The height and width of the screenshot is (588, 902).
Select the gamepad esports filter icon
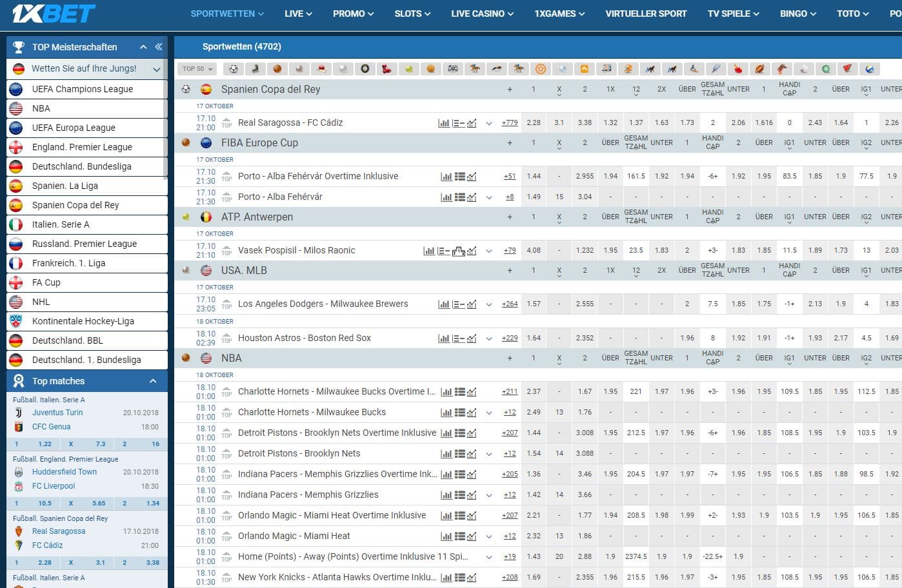(453, 68)
